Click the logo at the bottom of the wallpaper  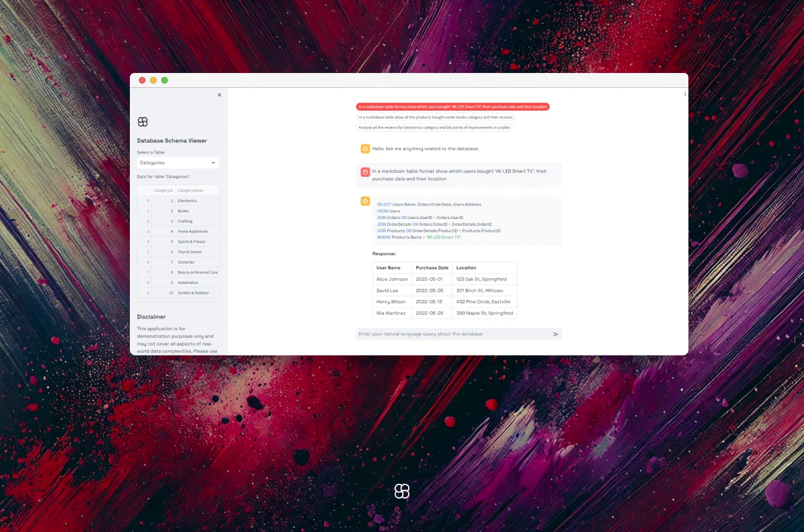(x=402, y=491)
